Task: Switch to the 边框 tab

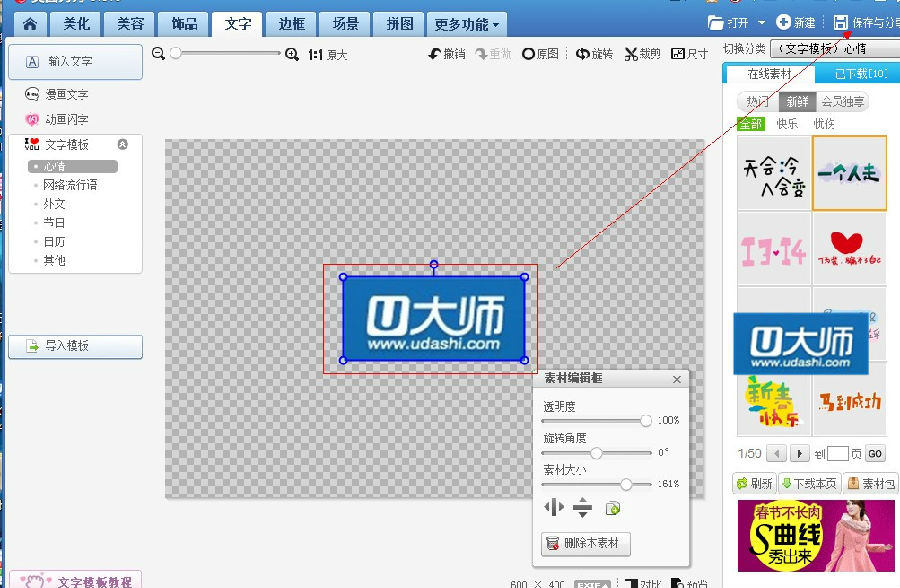Action: [291, 24]
